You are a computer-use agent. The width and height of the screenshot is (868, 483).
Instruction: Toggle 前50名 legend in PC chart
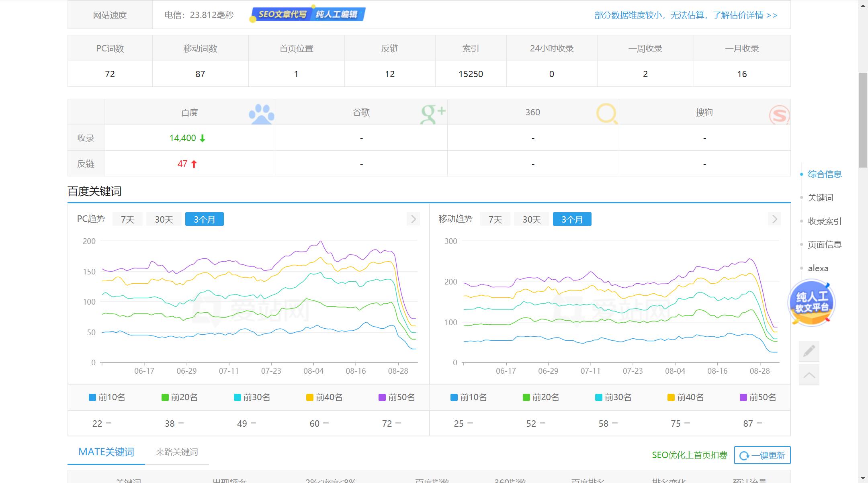(x=397, y=397)
